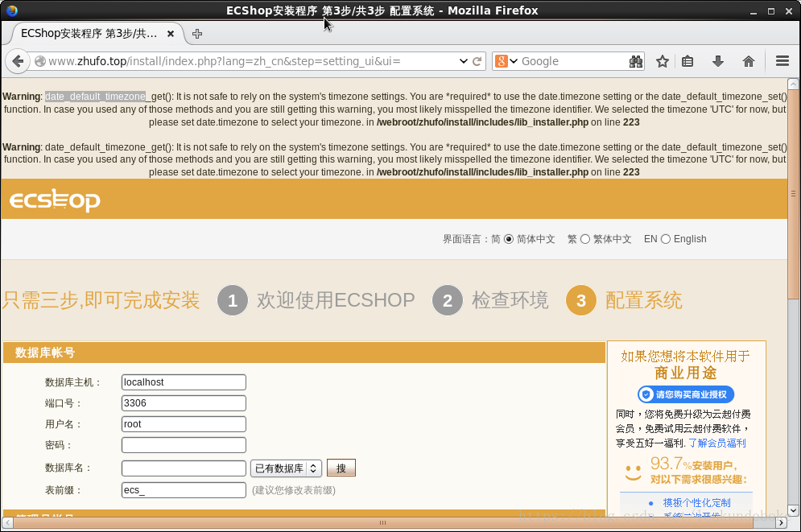Click the horizontal scrollbar right arrow
Image resolution: width=801 pixels, height=532 pixels.
coord(781,522)
